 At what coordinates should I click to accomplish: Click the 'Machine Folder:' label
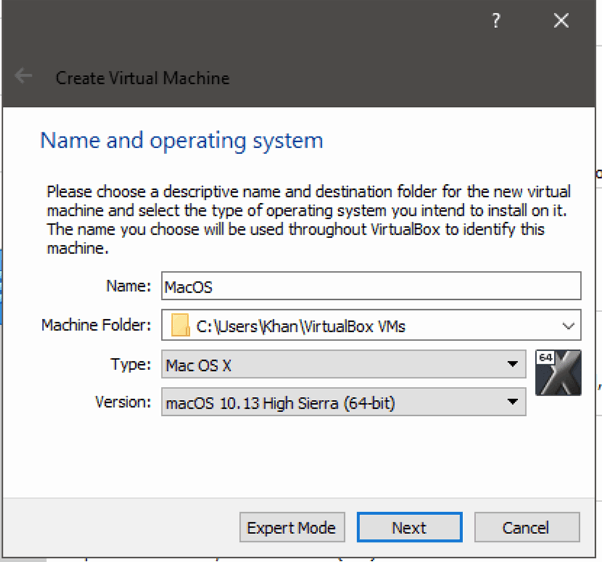point(96,325)
